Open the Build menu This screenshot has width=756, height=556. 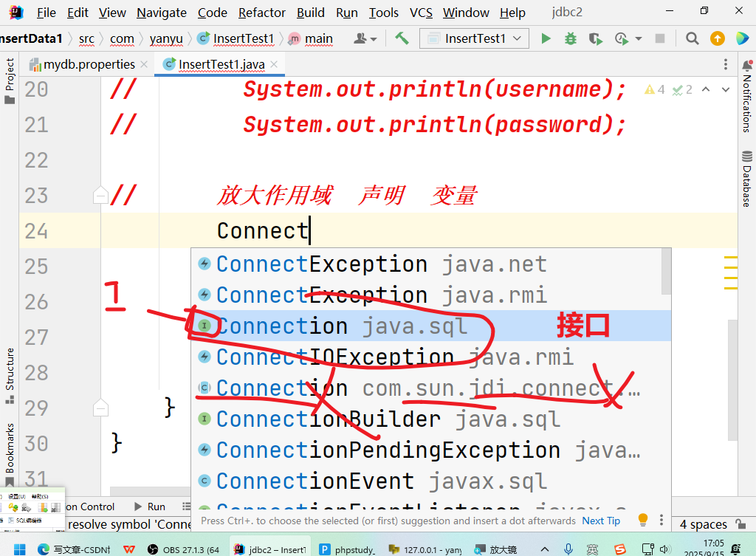(311, 13)
